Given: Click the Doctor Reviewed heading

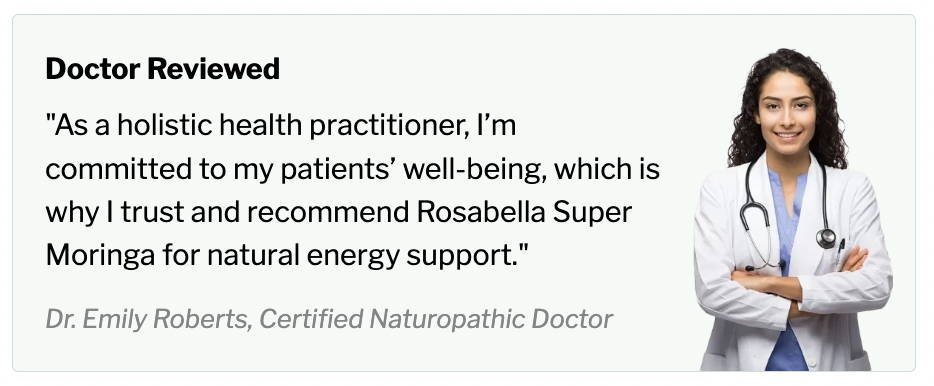Looking at the screenshot, I should pyautogui.click(x=163, y=69).
